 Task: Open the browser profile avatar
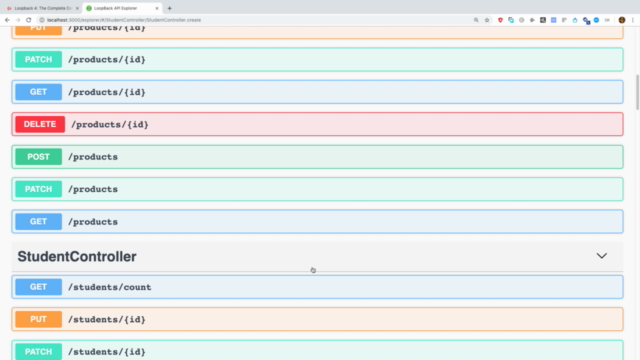point(622,20)
